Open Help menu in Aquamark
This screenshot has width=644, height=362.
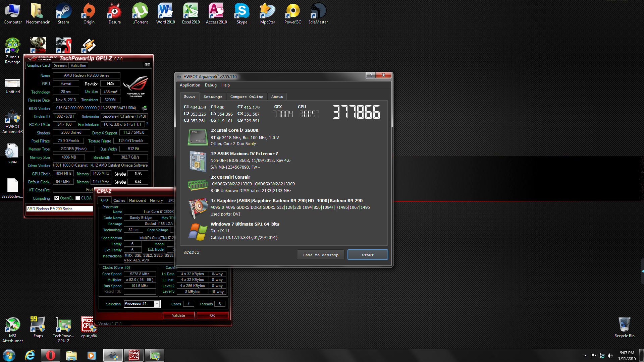point(225,85)
